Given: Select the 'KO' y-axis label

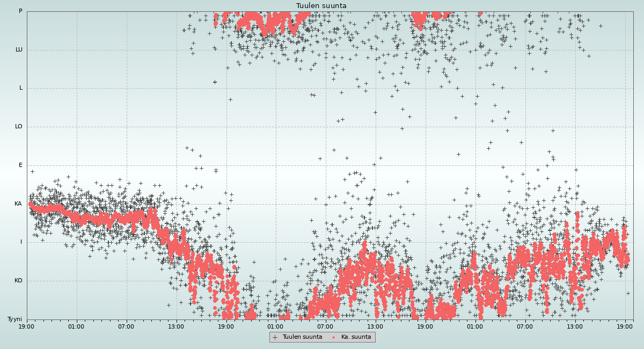Looking at the screenshot, I should pyautogui.click(x=18, y=281).
